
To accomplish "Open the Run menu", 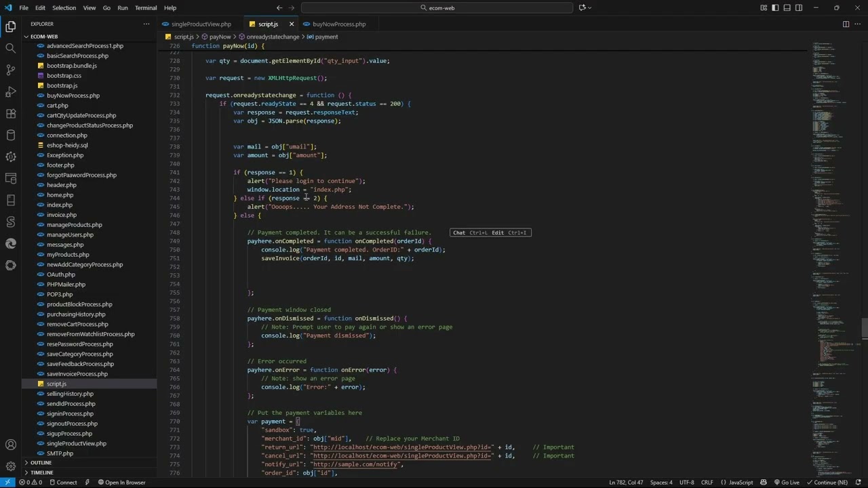I will (123, 7).
